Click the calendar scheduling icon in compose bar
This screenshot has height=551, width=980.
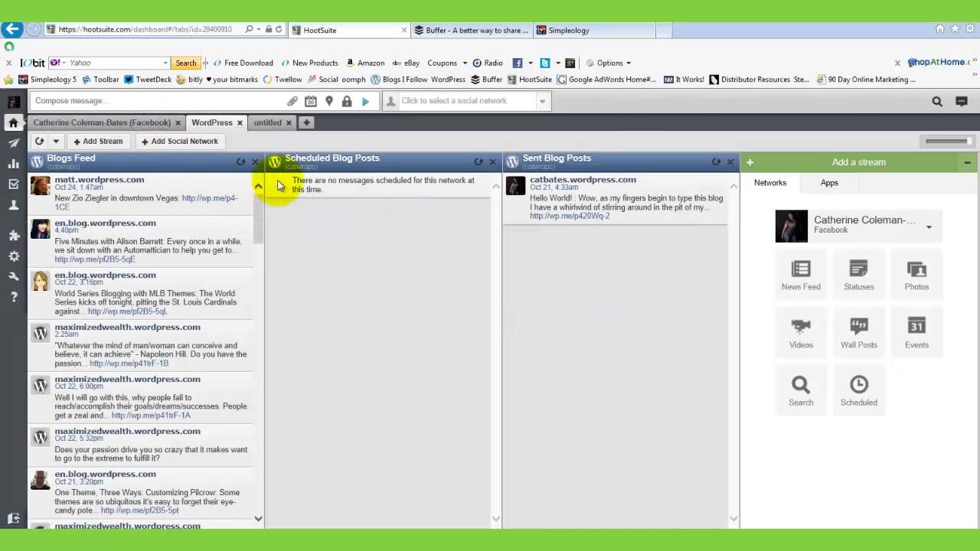(310, 101)
